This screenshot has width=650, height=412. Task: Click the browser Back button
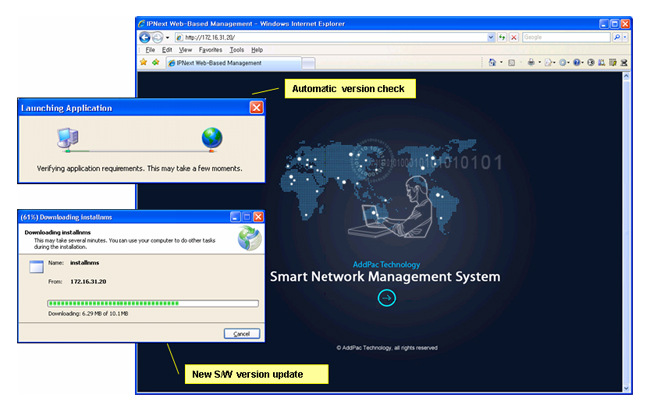pyautogui.click(x=146, y=36)
